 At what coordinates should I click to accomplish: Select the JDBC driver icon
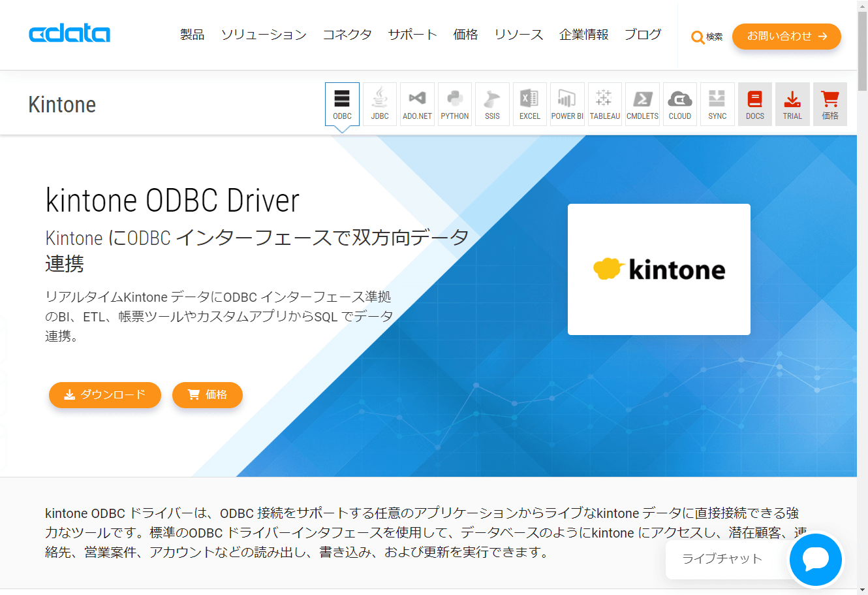coord(379,103)
